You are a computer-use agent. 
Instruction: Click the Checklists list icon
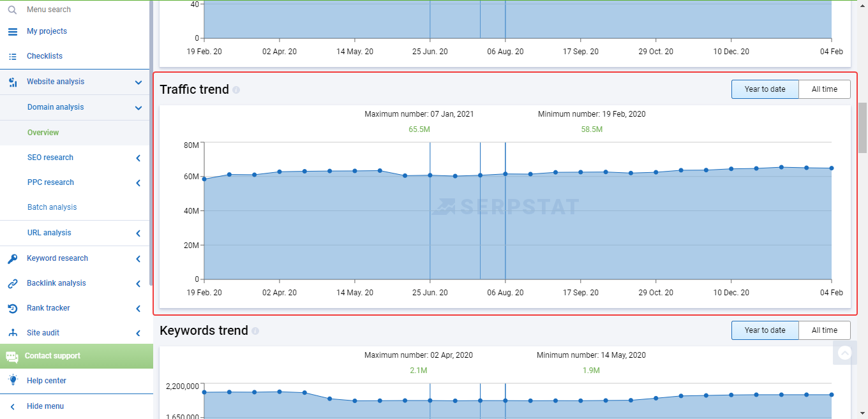(13, 55)
